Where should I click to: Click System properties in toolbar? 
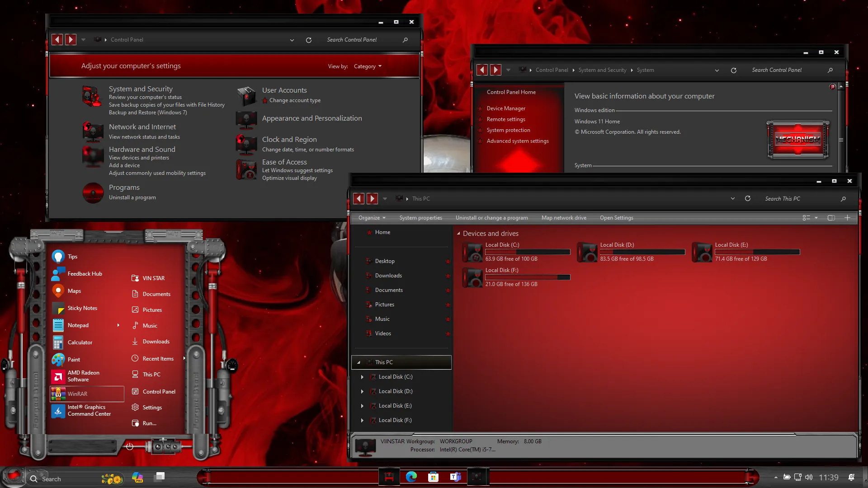coord(420,218)
